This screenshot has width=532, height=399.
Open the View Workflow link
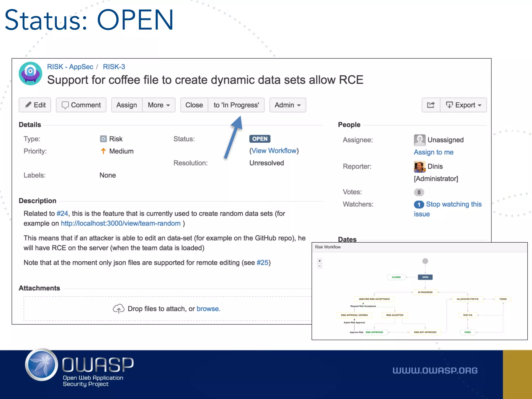pyautogui.click(x=274, y=151)
